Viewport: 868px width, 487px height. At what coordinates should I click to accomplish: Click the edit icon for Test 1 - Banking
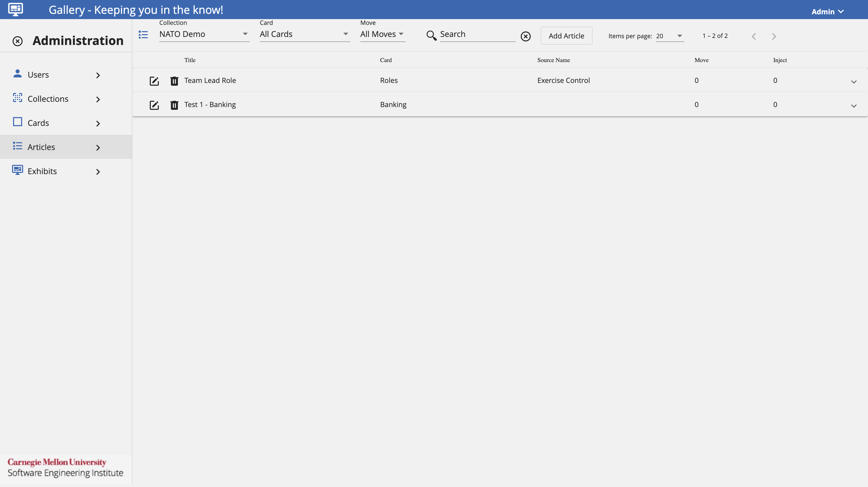pyautogui.click(x=154, y=104)
